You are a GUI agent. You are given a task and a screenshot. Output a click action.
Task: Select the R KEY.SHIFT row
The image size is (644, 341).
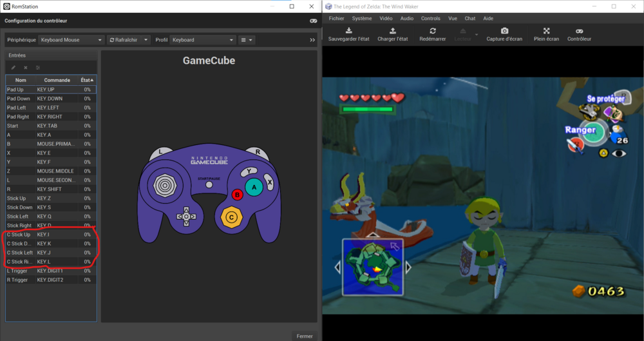click(x=51, y=189)
